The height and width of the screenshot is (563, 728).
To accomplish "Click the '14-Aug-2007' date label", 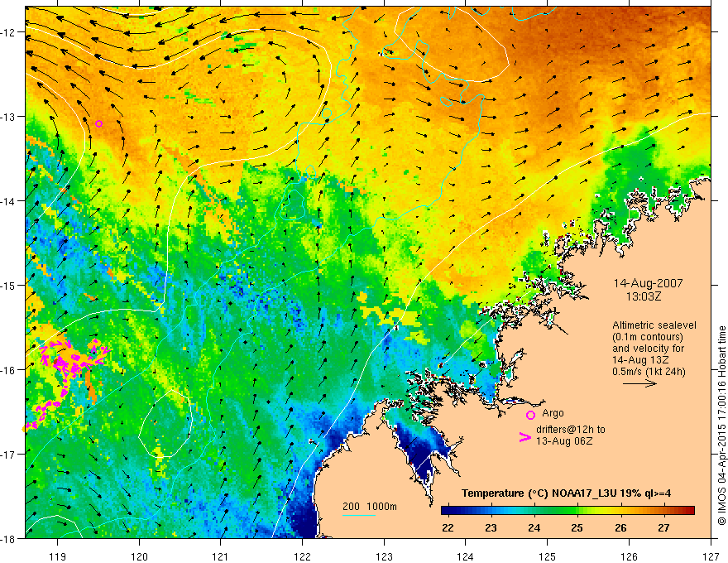I will (x=648, y=283).
